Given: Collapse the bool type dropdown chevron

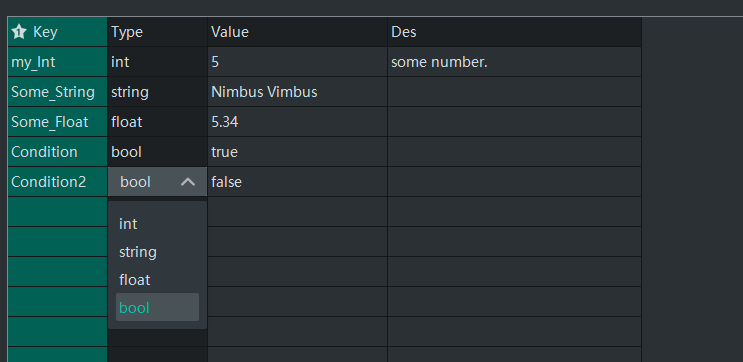Looking at the screenshot, I should pyautogui.click(x=188, y=181).
